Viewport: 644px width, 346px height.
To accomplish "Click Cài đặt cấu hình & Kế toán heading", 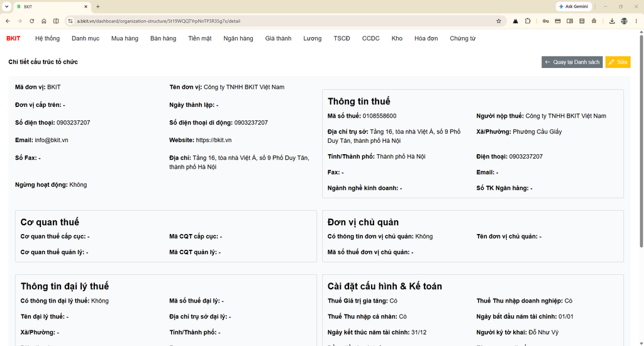I will [385, 286].
